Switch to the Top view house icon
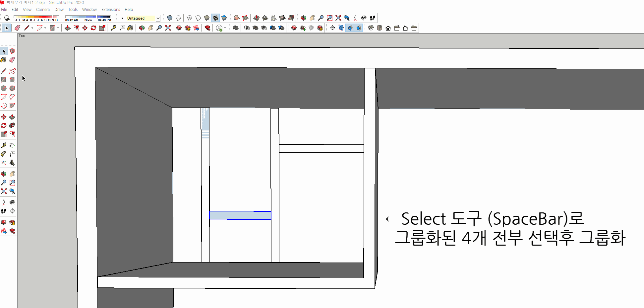644x308 pixels. coord(380,28)
